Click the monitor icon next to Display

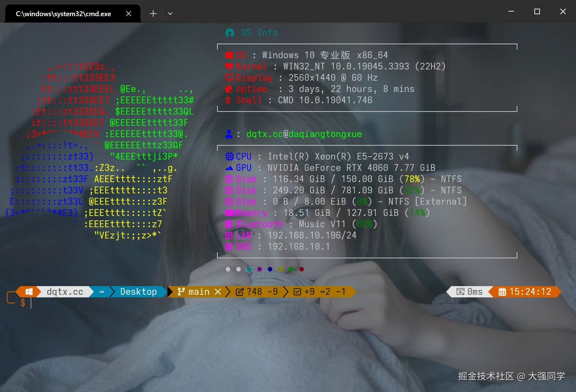pos(229,78)
